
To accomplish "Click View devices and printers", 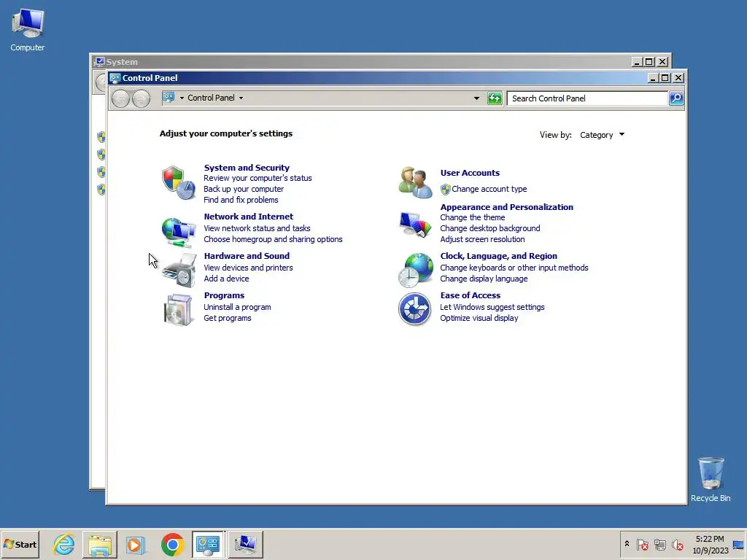I will [248, 268].
